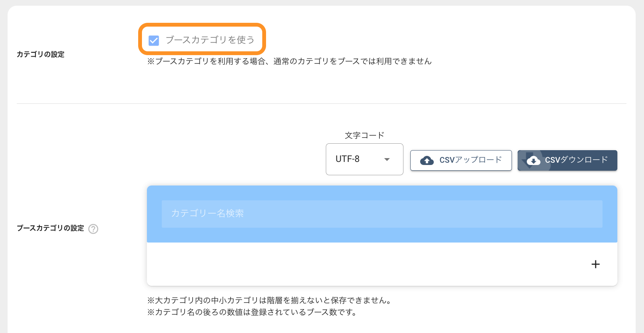Click the note about 階層を揃えないと保存できません

[269, 300]
